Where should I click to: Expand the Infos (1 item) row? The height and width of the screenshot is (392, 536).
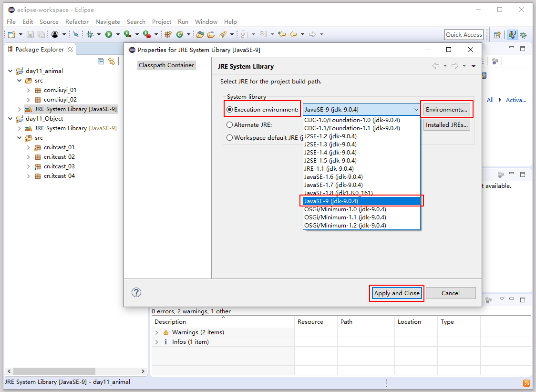click(157, 342)
